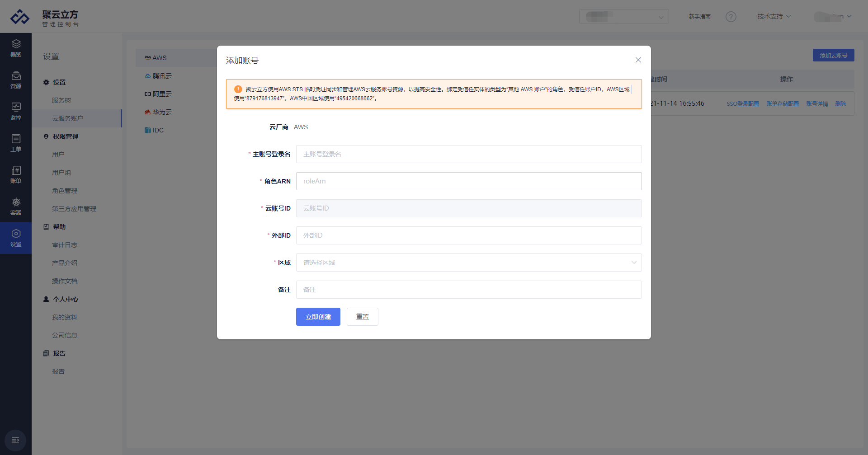Open the 技术支持 dropdown menu

tap(774, 17)
